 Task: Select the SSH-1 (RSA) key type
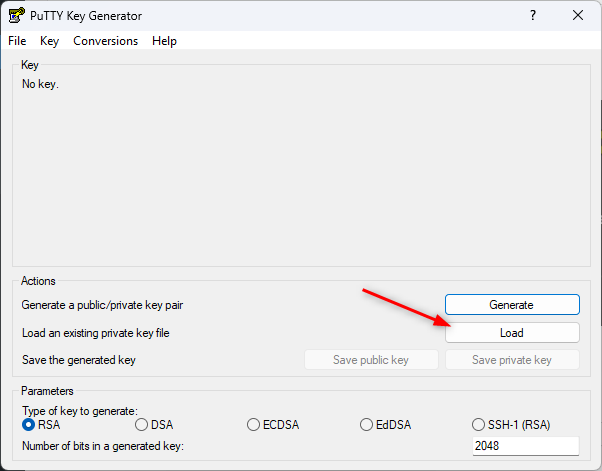pyautogui.click(x=511, y=425)
